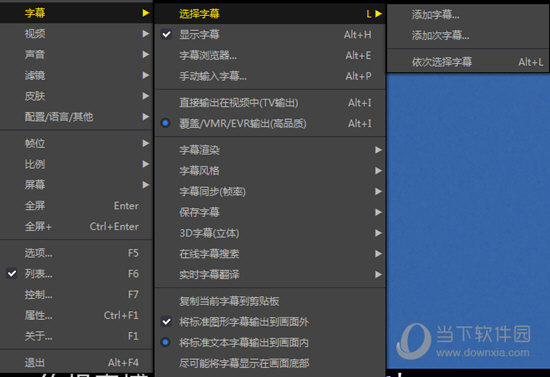
Task: Open 属性... Ctrl+F1 entry
Action: coord(76,315)
